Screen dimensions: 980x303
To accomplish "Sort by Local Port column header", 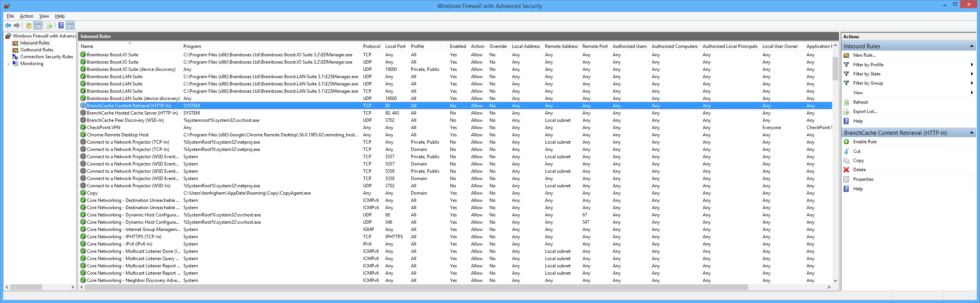I will [x=395, y=46].
